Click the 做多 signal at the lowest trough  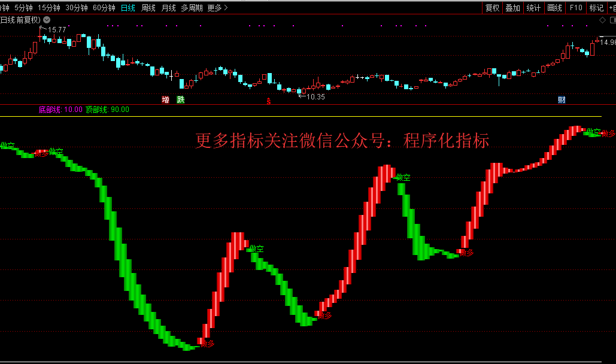[207, 344]
